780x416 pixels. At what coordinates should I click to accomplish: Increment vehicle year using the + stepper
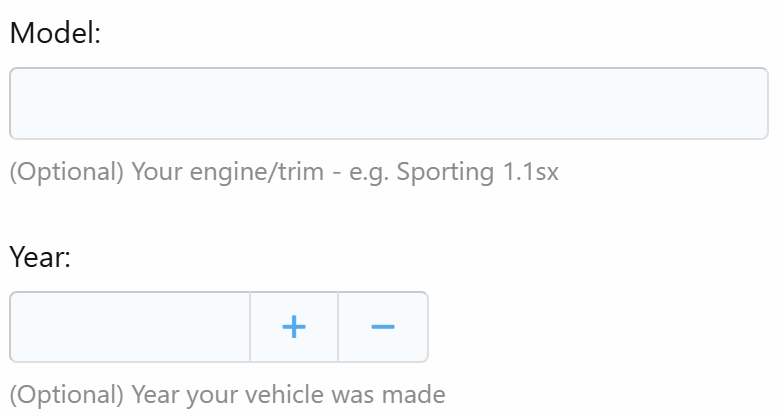pos(294,327)
